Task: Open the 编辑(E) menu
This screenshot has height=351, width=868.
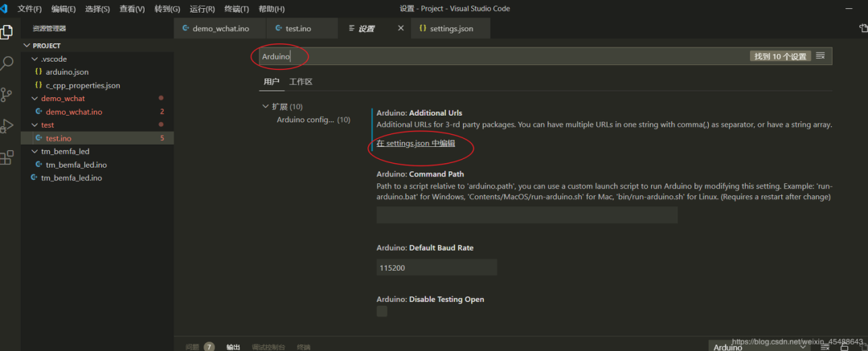Action: [63, 9]
